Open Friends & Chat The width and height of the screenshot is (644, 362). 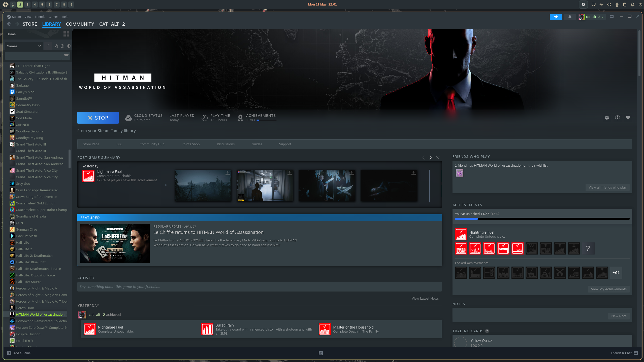tap(624, 353)
